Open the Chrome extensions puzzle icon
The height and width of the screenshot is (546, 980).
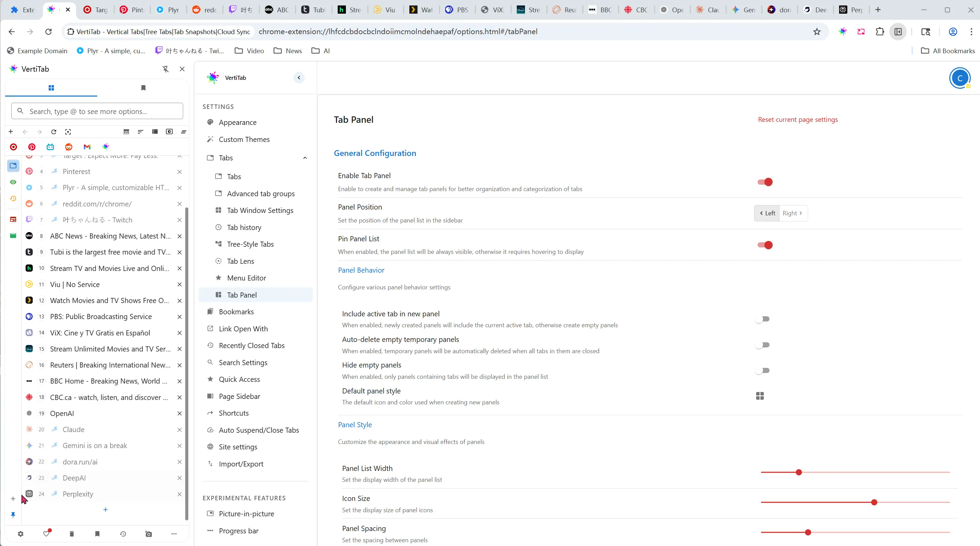coord(880,32)
